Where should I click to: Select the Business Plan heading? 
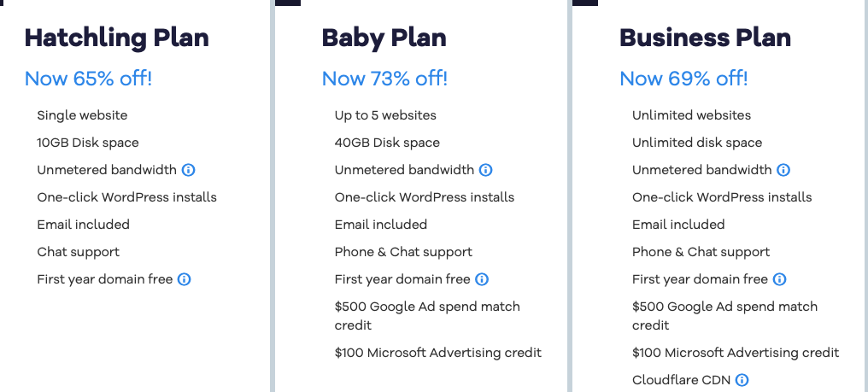[x=706, y=38]
